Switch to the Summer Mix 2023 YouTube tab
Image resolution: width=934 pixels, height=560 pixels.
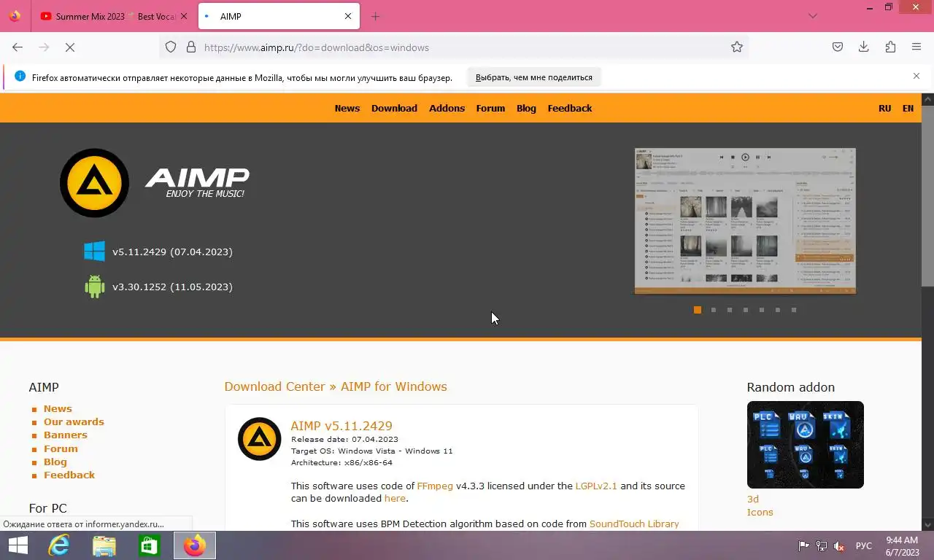tap(114, 16)
